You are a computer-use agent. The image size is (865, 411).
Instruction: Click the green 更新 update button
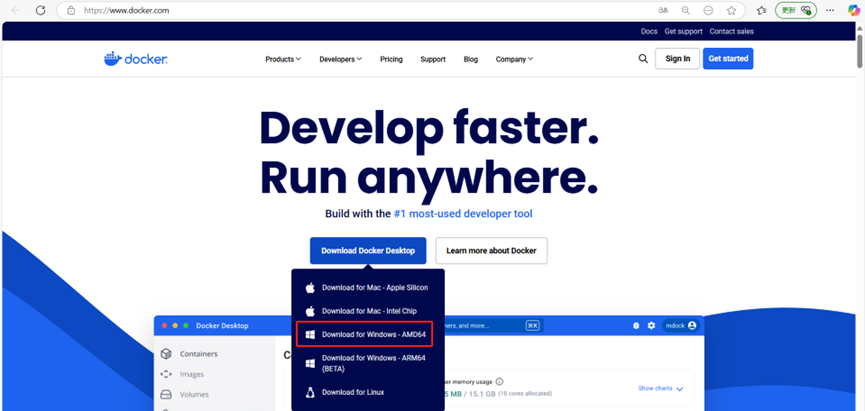coord(795,10)
